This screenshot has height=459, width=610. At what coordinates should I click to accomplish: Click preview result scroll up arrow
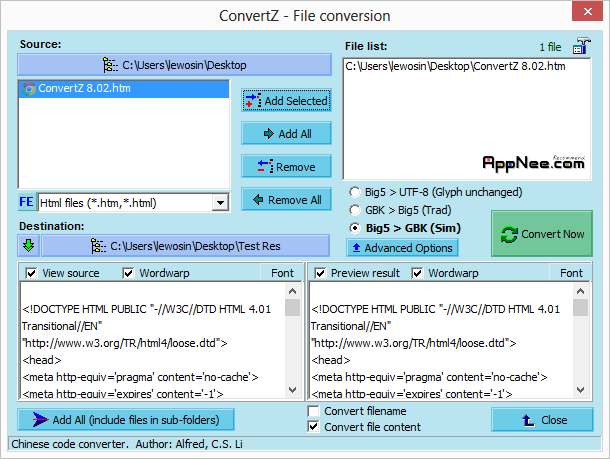tap(580, 291)
